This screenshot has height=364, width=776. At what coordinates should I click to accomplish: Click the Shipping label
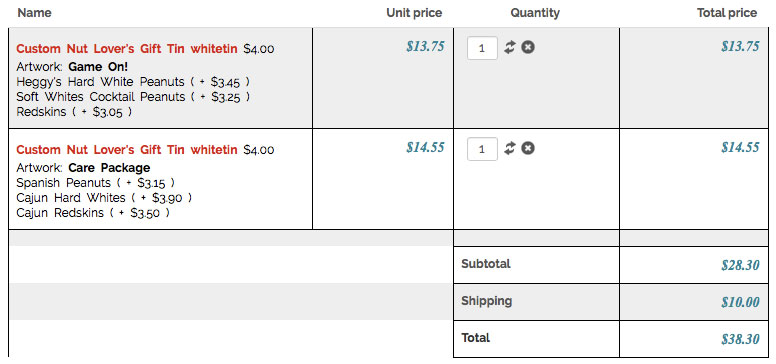pyautogui.click(x=486, y=301)
